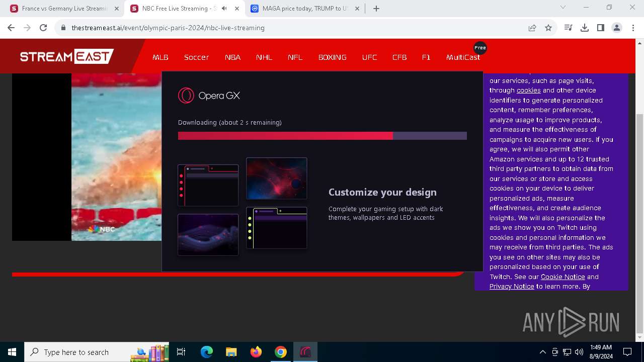Click the address bar URL
The width and height of the screenshot is (644, 362).
168,28
